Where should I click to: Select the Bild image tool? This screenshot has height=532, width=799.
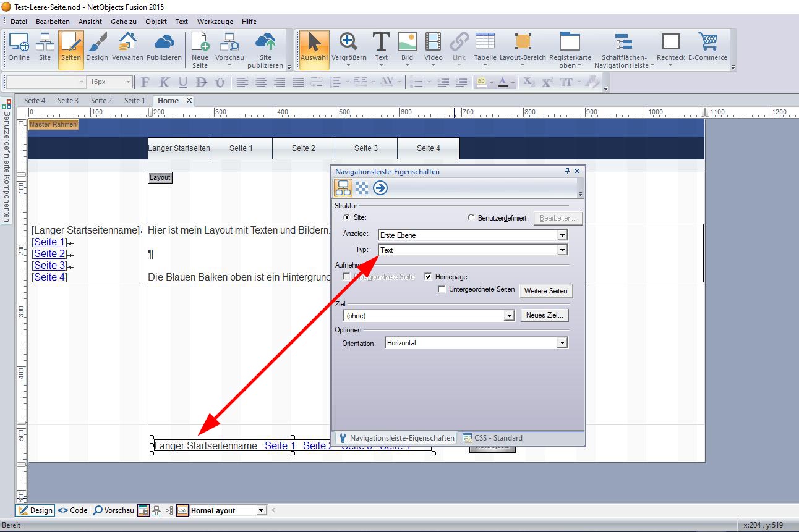pos(407,47)
